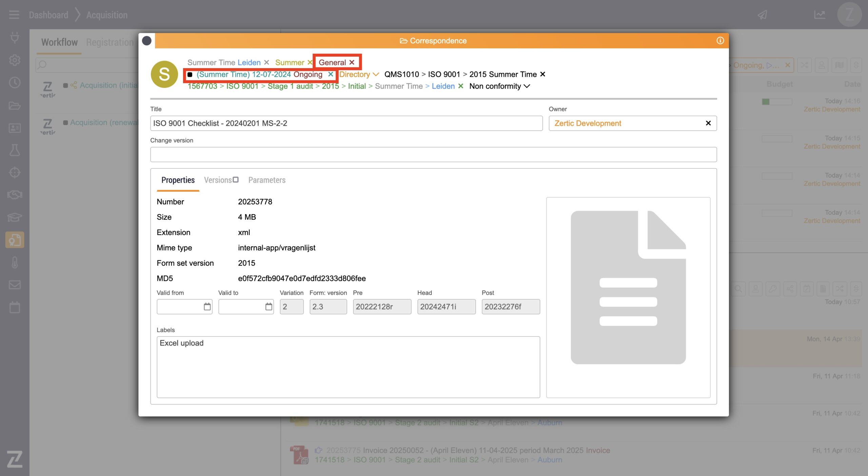Viewport: 868px width, 476px height.
Task: Toggle the Versions tab checkbox
Action: click(236, 180)
